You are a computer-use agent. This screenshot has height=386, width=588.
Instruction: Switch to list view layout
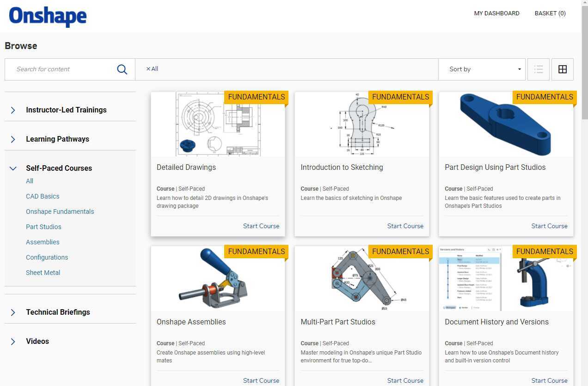(x=539, y=69)
